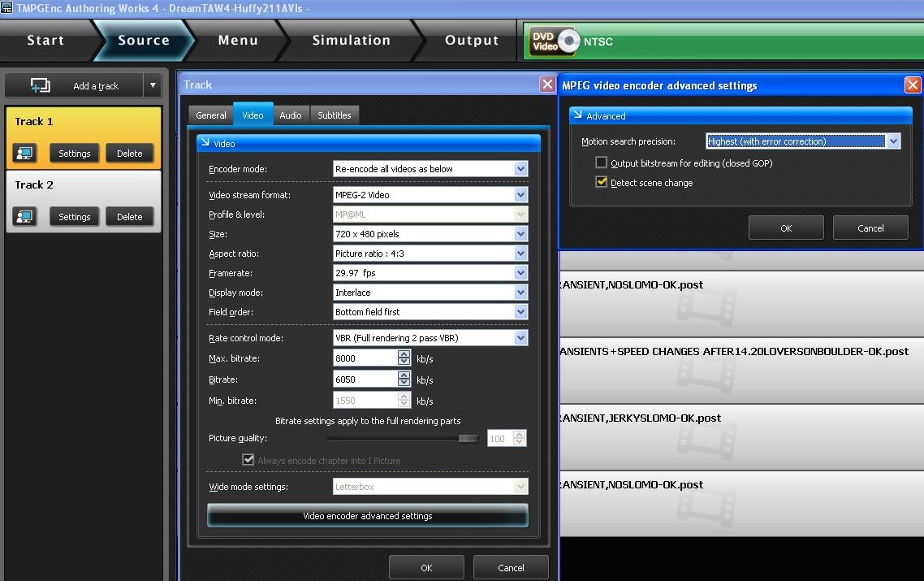Viewport: 924px width, 581px height.
Task: Collapse the Video section arrow icon
Action: tap(205, 143)
